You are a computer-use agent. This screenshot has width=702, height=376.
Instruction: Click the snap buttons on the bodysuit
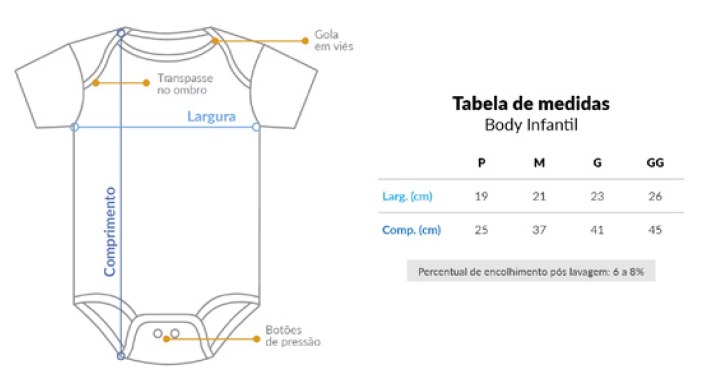[x=166, y=333]
